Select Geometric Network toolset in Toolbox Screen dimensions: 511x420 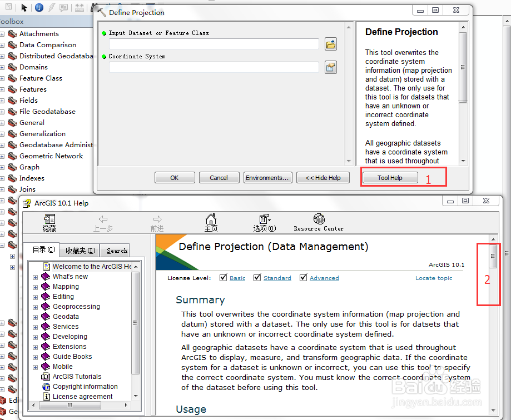click(51, 156)
